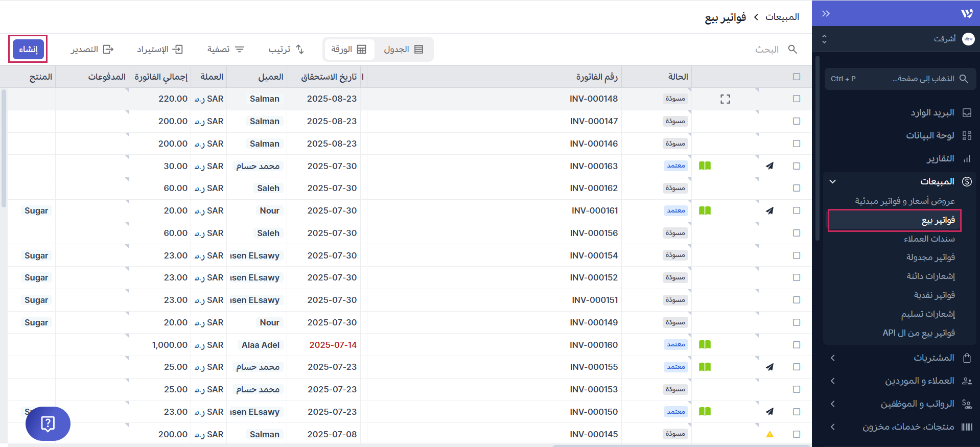Open the floating help chat button

coord(48,424)
